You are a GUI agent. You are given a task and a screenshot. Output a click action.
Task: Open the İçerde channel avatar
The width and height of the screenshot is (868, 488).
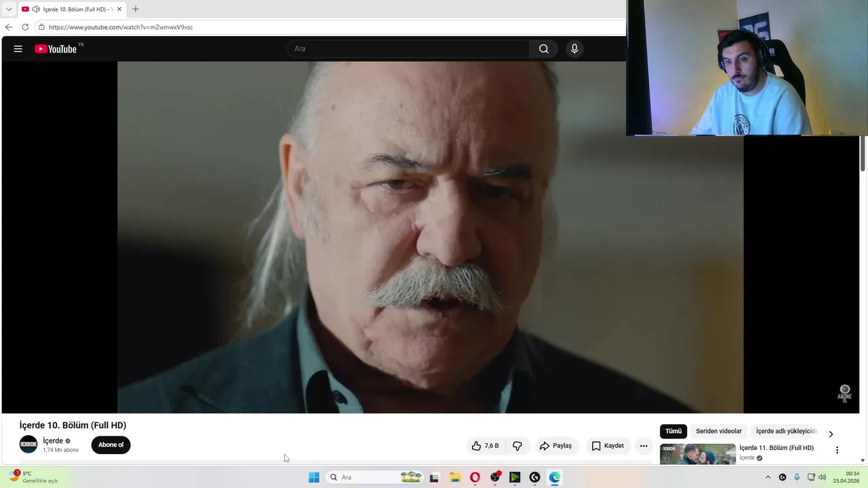[28, 445]
